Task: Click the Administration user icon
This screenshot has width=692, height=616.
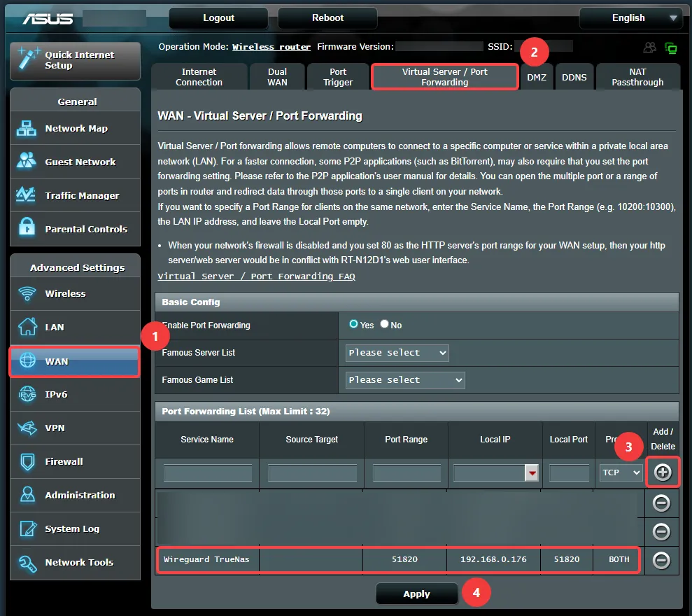Action: click(x=27, y=495)
